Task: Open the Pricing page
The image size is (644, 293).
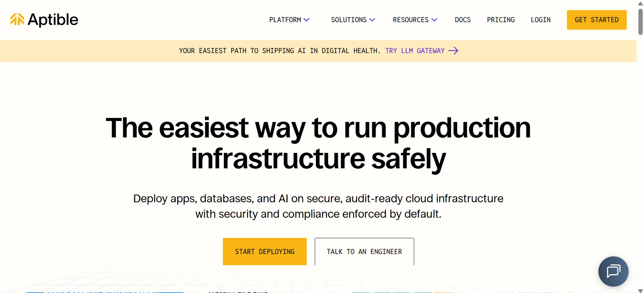Action: [501, 20]
